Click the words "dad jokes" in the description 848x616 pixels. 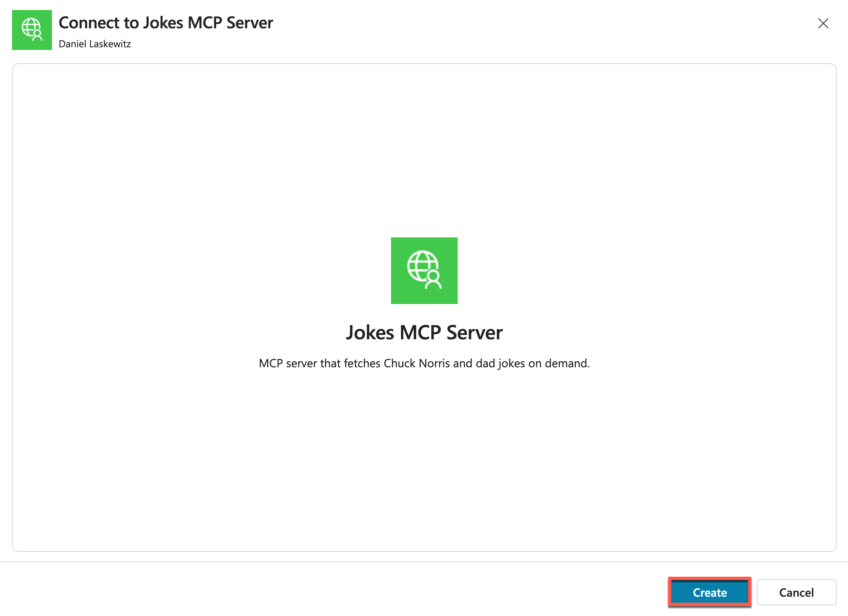pyautogui.click(x=500, y=363)
